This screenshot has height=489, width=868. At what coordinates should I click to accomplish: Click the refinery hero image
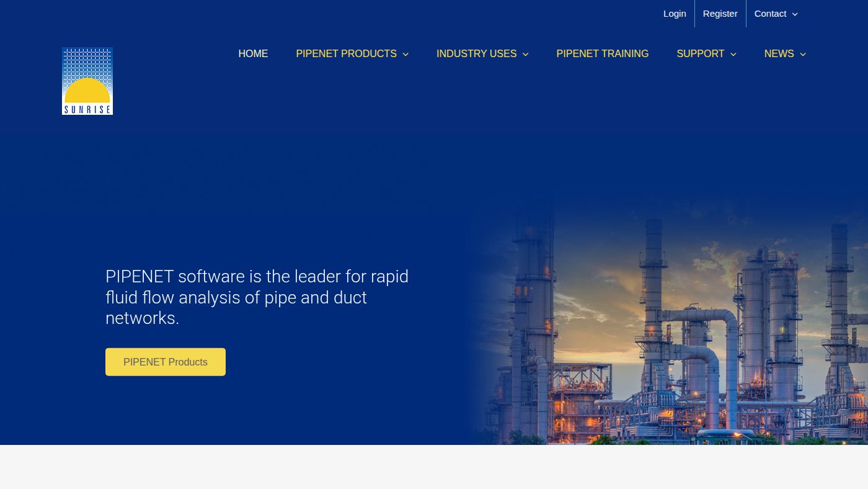666,320
